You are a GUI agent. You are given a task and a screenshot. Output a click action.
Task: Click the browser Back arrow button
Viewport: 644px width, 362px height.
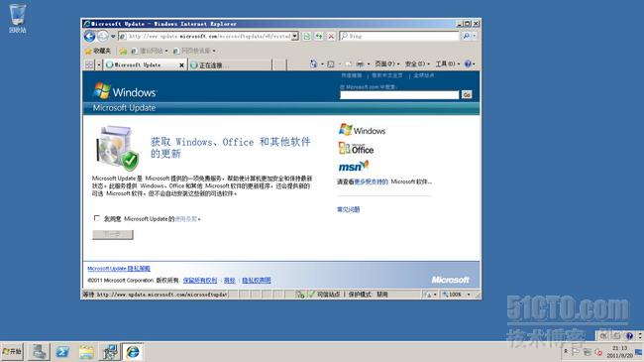89,36
